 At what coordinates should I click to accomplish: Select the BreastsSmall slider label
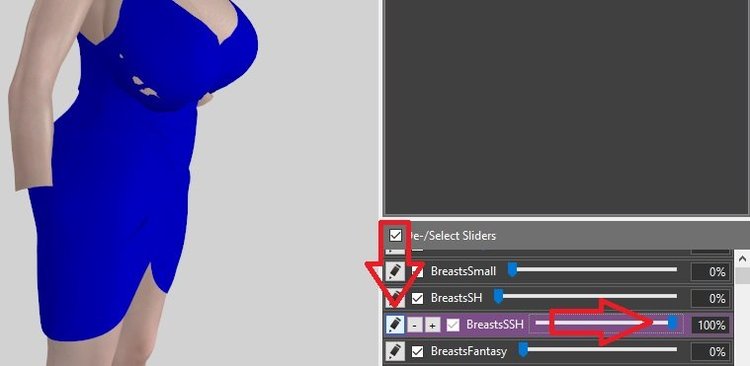coord(463,271)
